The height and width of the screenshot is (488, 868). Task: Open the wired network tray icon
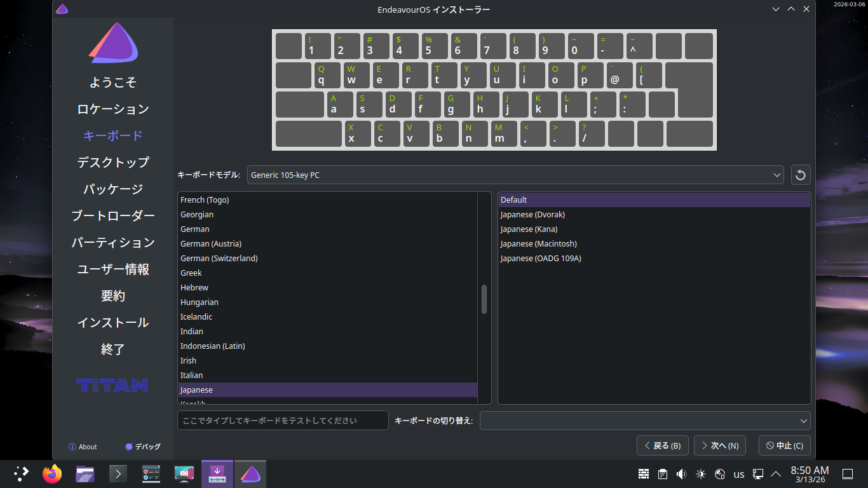pos(758,474)
